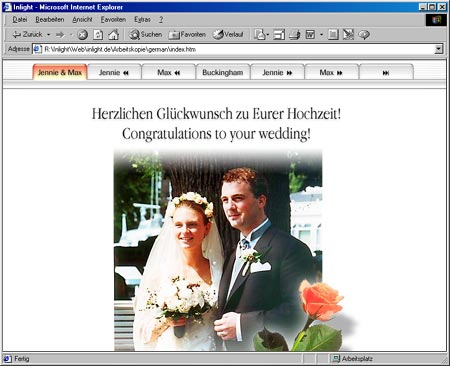Click the 'Congratulations to your wedding!' heading
This screenshot has width=450, height=366.
(216, 134)
